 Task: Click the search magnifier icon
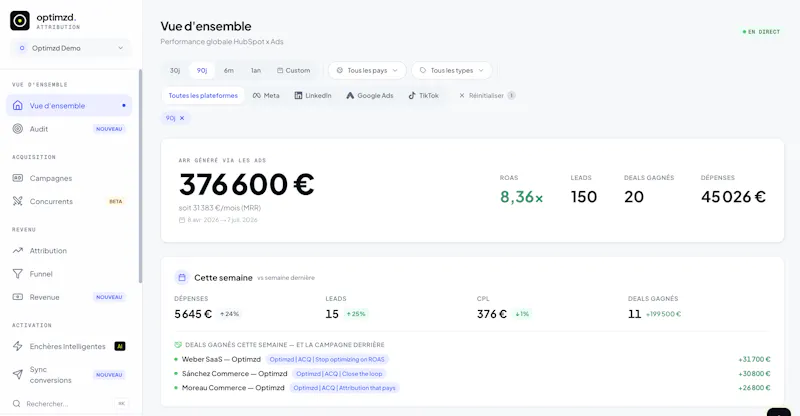pos(17,404)
